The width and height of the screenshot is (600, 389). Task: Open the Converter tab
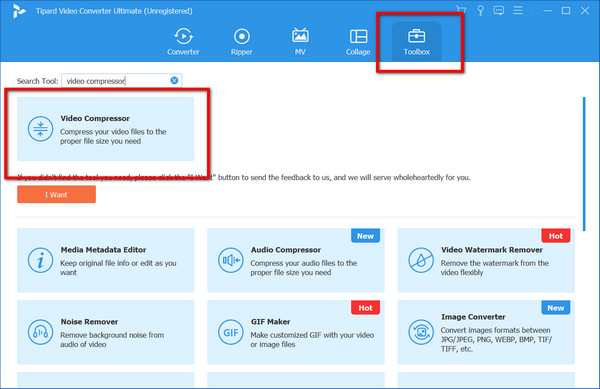183,42
